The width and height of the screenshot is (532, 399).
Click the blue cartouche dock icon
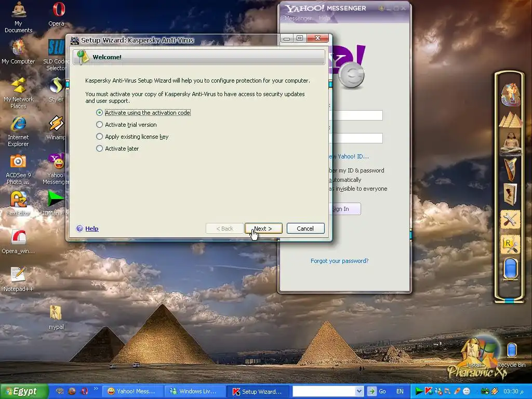510,269
